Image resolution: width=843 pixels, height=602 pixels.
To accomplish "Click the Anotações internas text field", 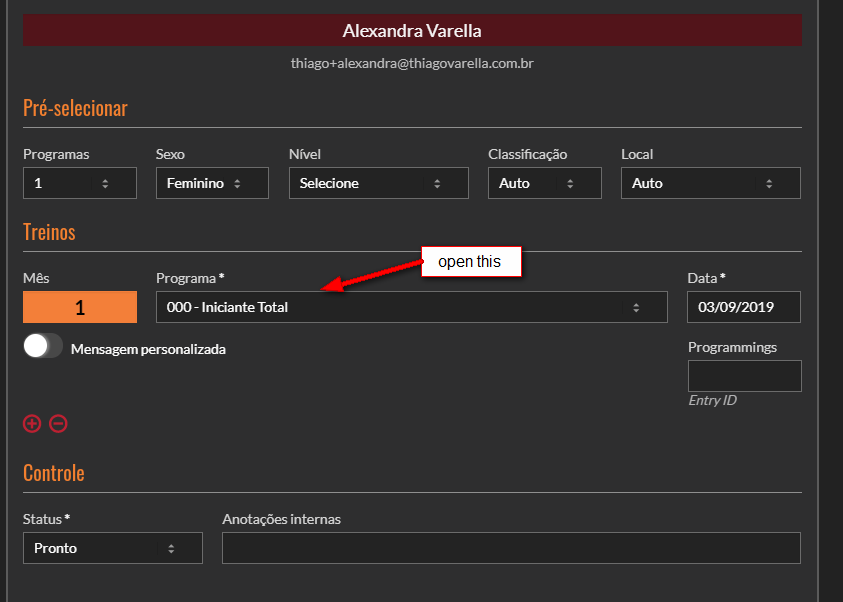I will (511, 548).
